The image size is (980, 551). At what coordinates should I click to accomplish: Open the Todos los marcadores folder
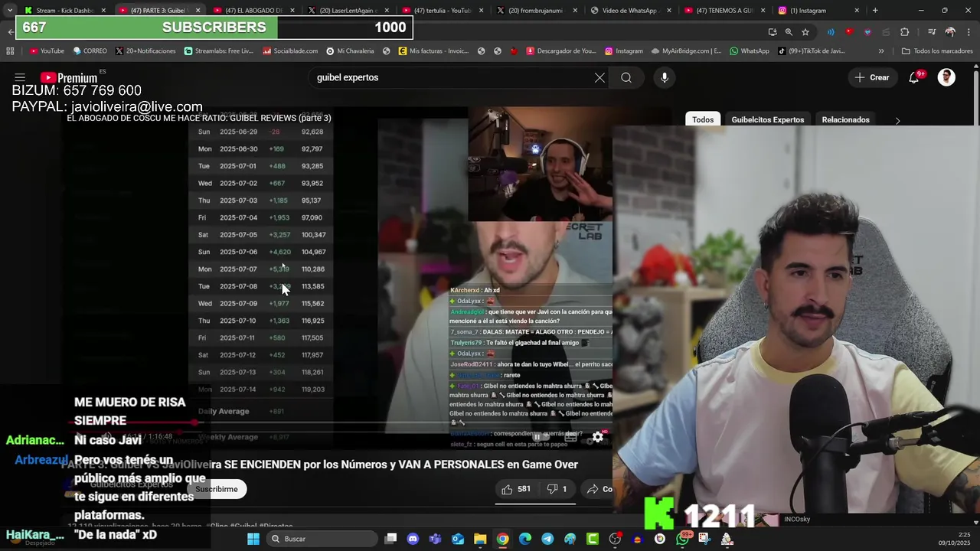(937, 51)
